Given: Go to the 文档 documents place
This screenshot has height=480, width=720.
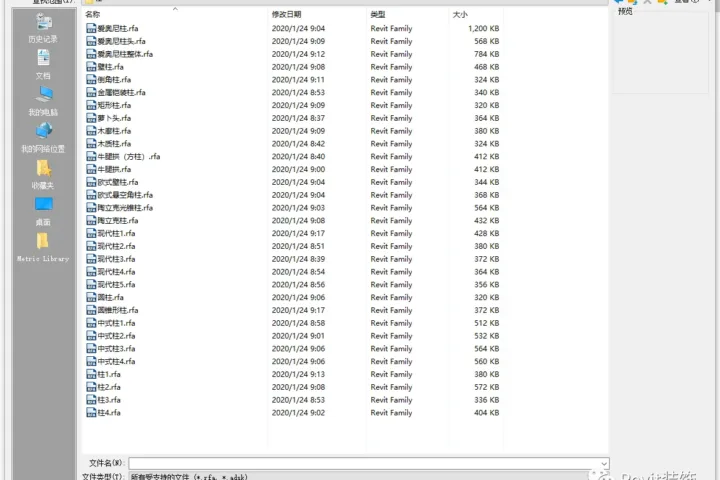Looking at the screenshot, I should pos(43,65).
